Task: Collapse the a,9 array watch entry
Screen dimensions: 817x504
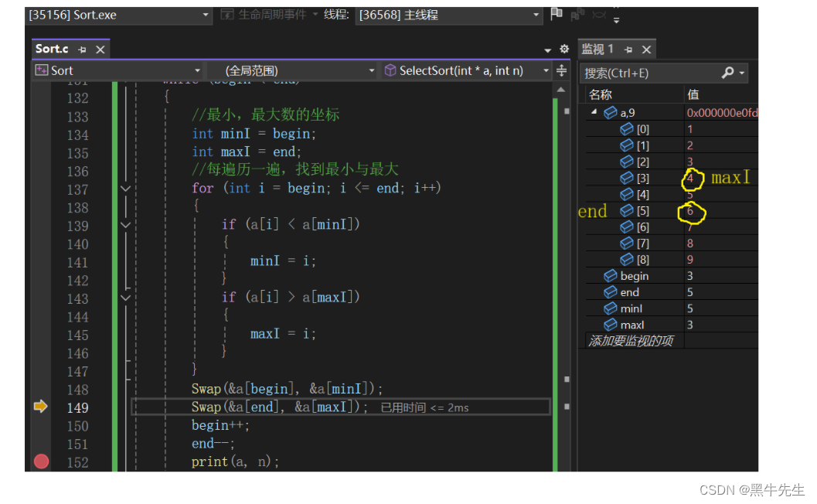Action: 594,112
